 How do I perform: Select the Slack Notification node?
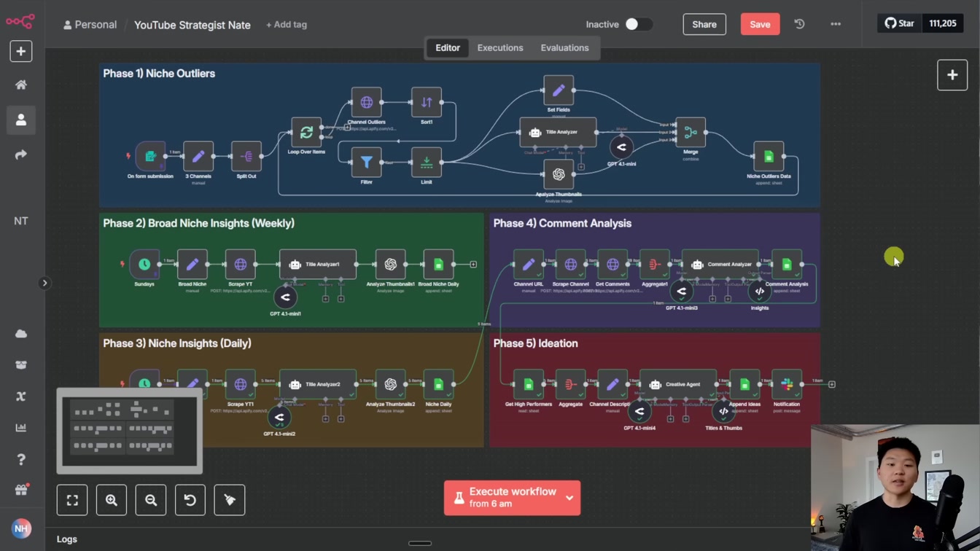[x=787, y=384]
